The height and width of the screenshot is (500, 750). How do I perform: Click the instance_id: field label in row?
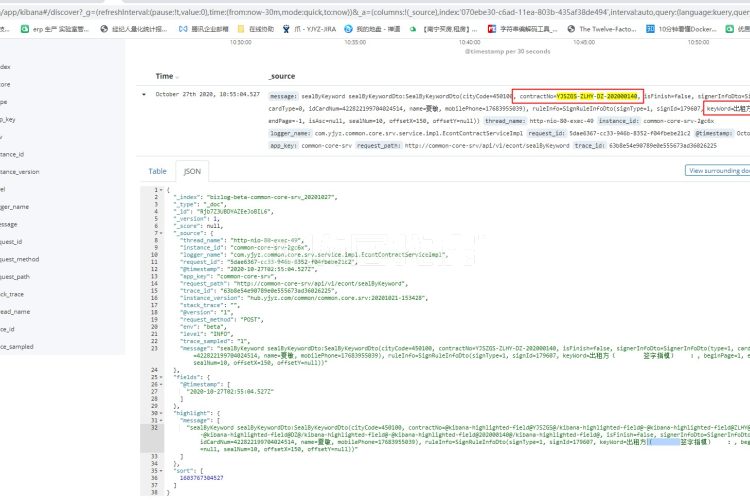pyautogui.click(x=618, y=121)
